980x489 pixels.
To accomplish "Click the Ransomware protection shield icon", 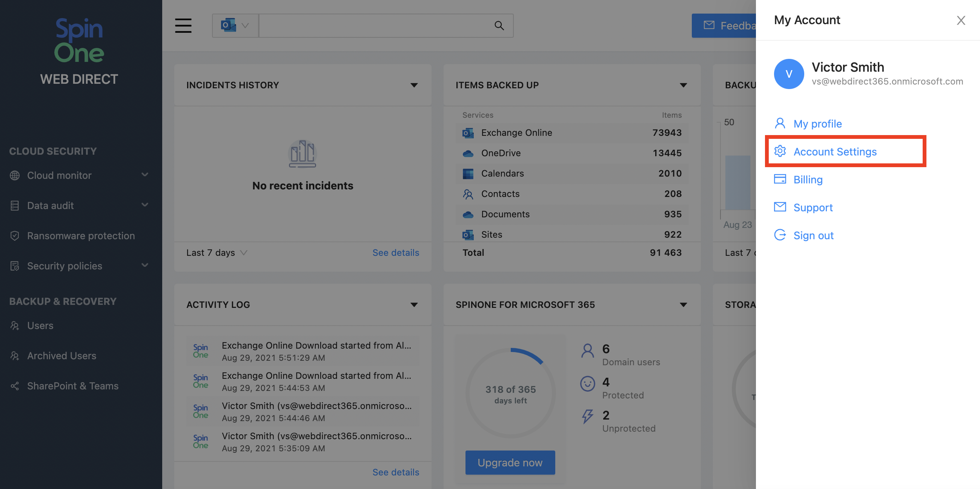I will (x=14, y=235).
